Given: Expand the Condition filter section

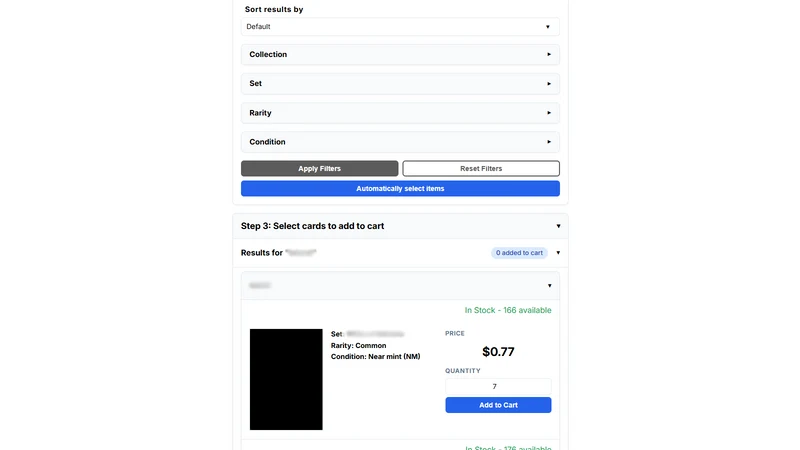Looking at the screenshot, I should [400, 142].
